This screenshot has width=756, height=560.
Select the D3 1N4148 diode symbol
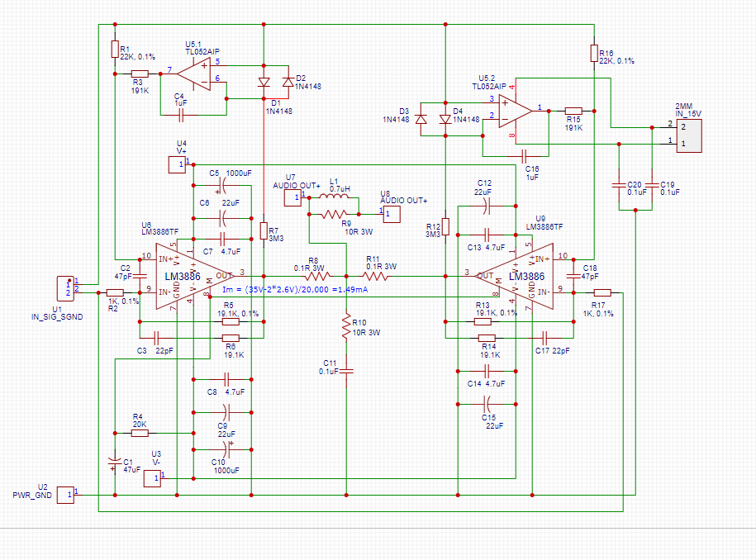point(421,119)
